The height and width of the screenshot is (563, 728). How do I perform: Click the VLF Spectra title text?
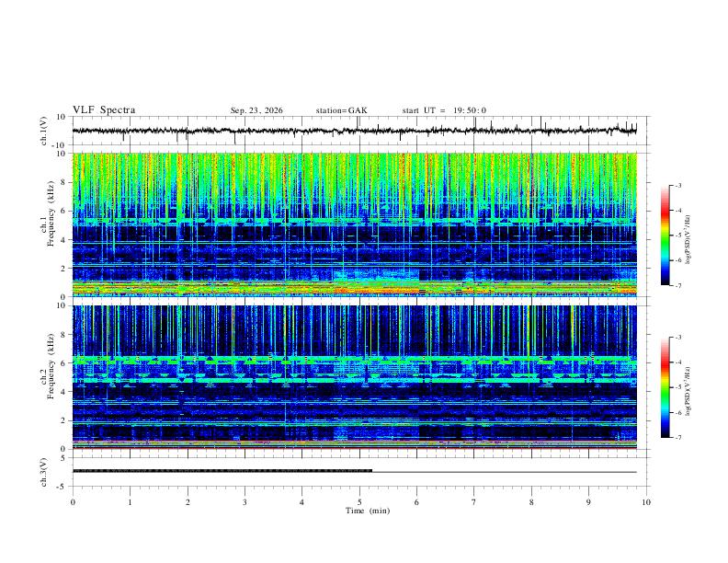104,110
